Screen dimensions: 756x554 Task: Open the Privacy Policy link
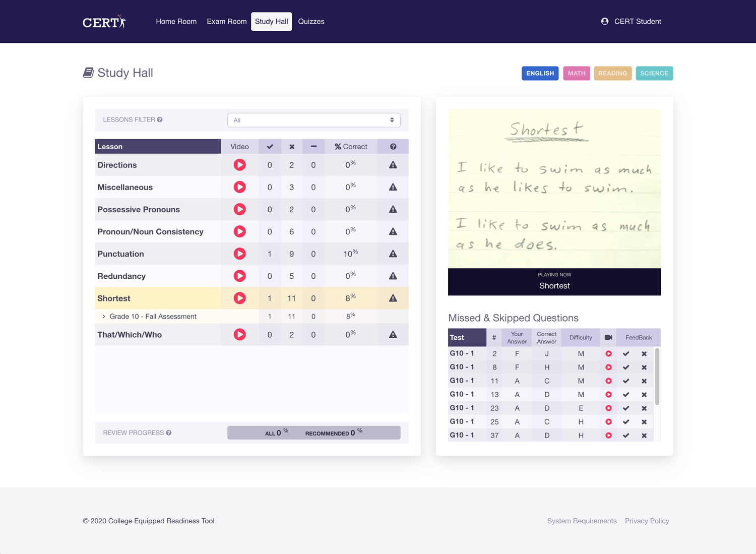point(647,521)
